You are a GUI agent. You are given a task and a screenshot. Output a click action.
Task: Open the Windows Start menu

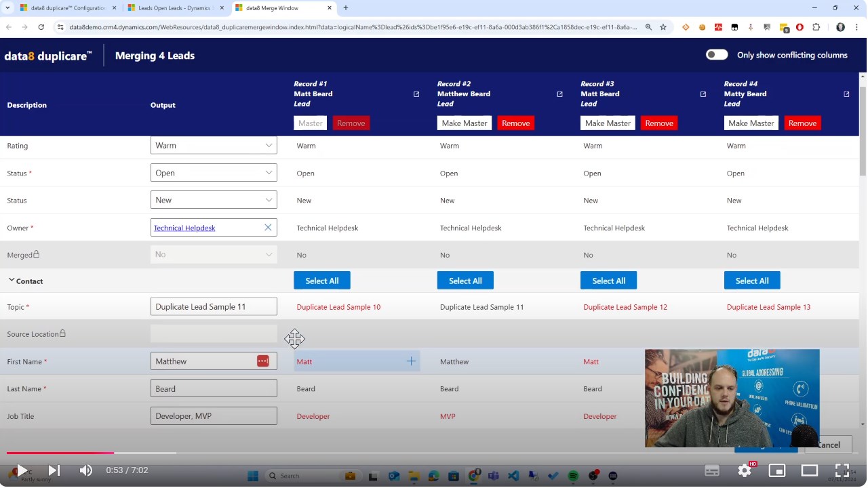click(252, 476)
